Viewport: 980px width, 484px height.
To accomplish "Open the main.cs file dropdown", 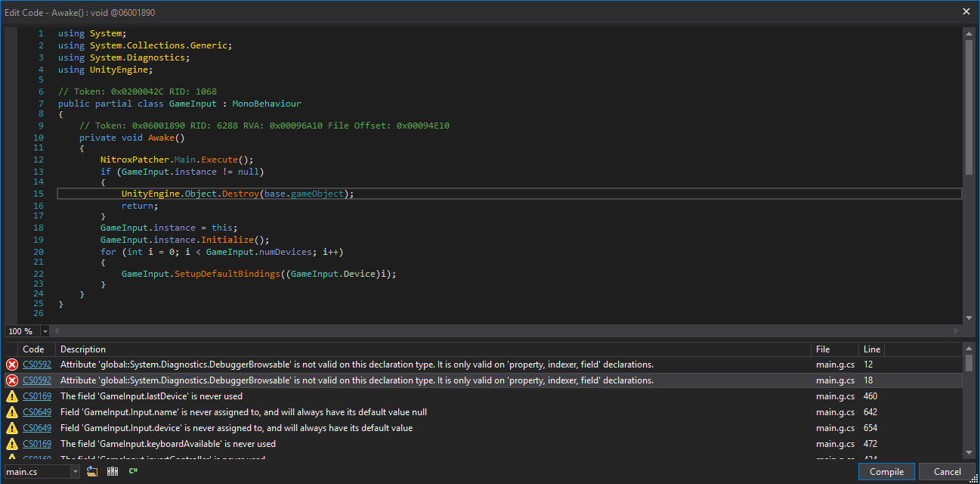I will pos(76,470).
